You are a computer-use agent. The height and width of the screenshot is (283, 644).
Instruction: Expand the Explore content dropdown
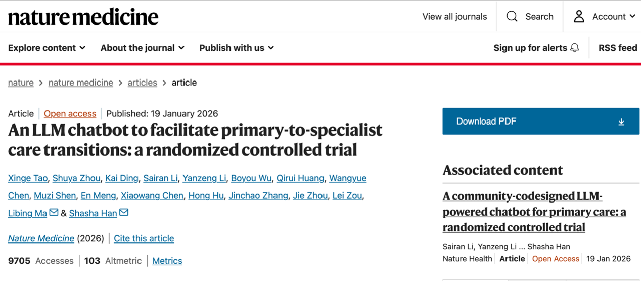[47, 48]
